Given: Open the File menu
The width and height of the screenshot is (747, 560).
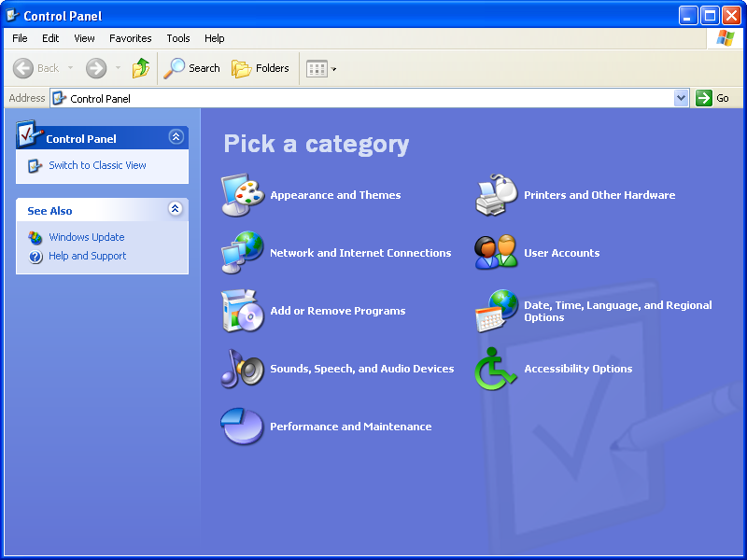Looking at the screenshot, I should tap(19, 38).
